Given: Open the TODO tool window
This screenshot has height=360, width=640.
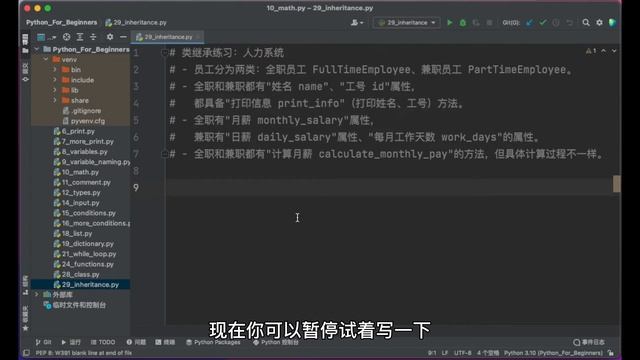Looking at the screenshot, I should point(103,342).
